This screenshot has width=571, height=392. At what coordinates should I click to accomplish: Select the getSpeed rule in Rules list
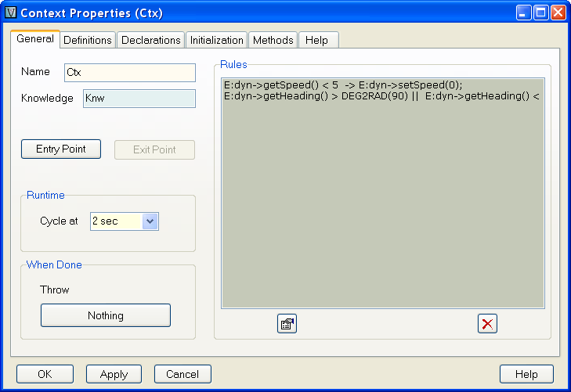(x=343, y=85)
